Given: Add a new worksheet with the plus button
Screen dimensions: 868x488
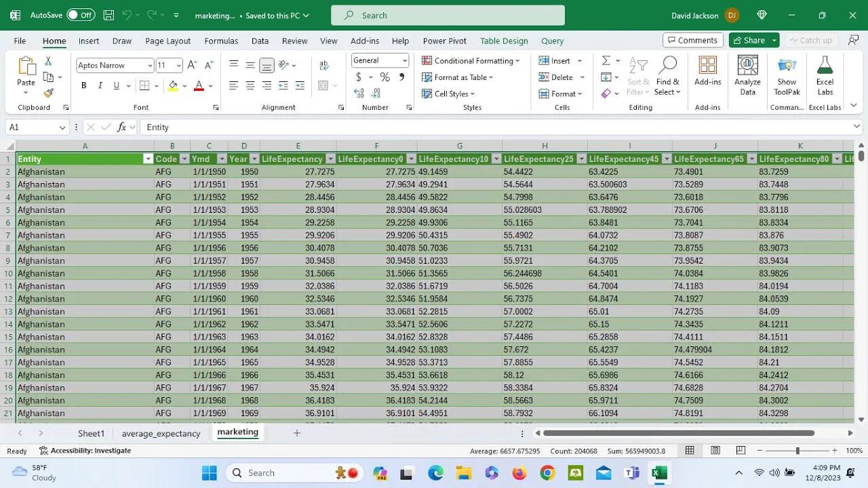Looking at the screenshot, I should [296, 433].
